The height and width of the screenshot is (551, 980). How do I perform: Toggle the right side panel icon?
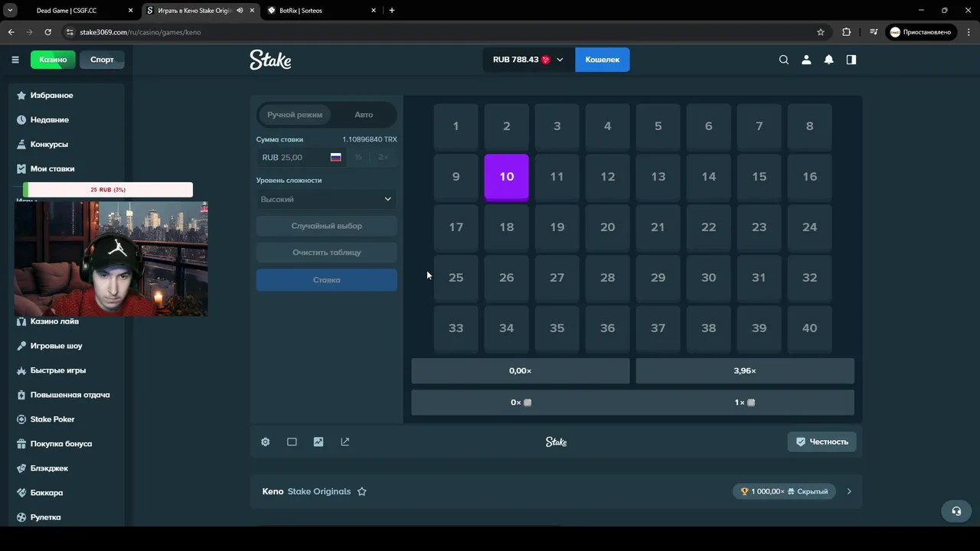click(x=851, y=60)
